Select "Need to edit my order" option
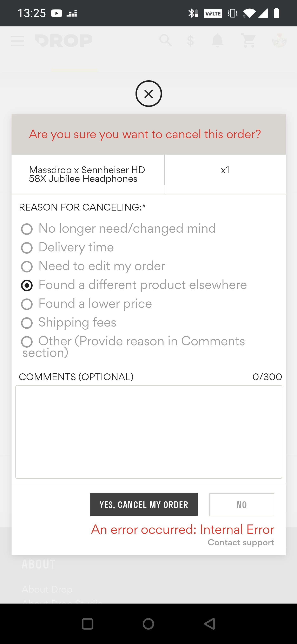The image size is (297, 644). [x=27, y=266]
